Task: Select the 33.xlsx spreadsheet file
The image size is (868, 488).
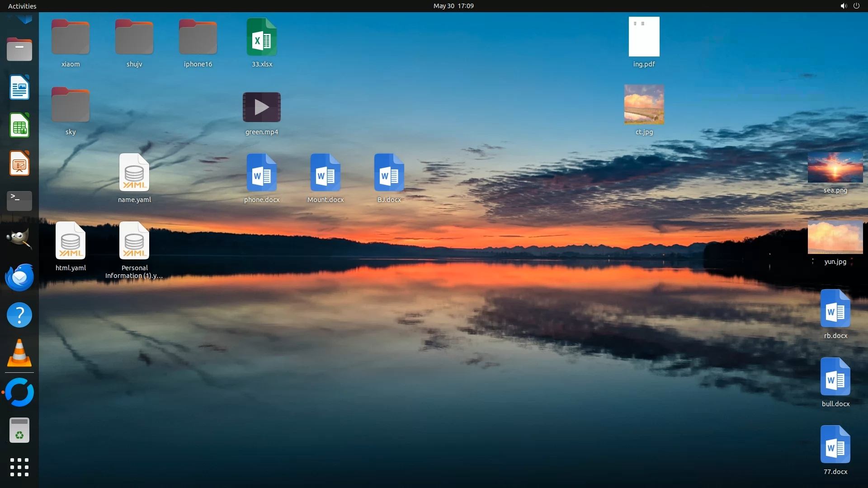Action: (x=262, y=38)
